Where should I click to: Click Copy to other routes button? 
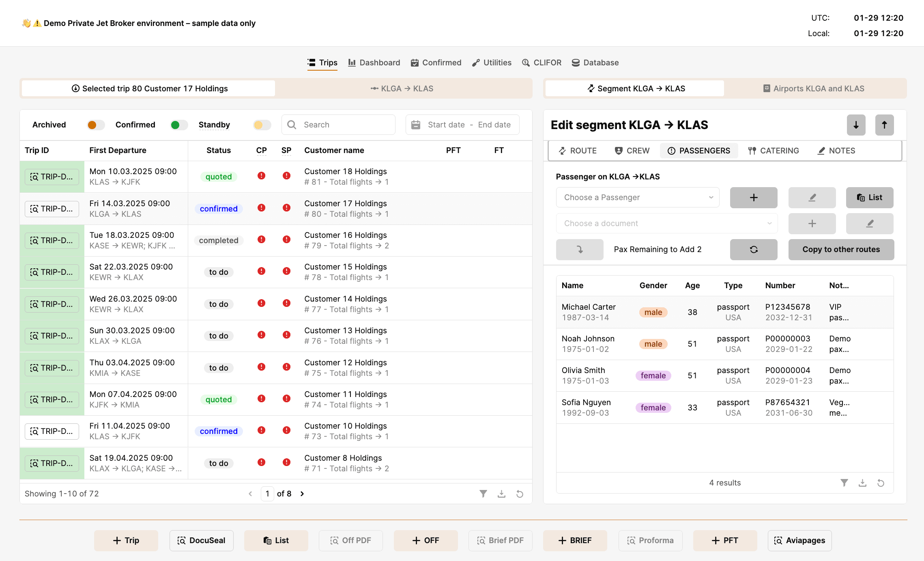click(841, 249)
